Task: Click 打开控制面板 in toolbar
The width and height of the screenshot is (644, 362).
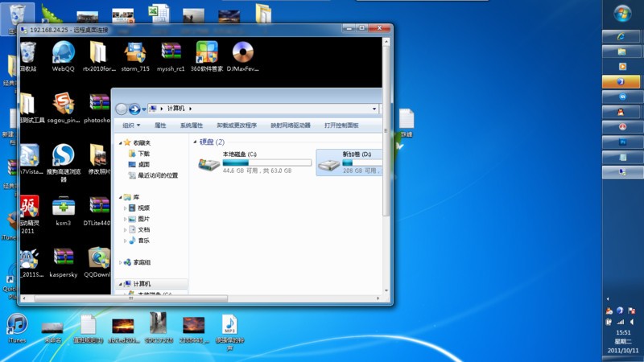Action: [x=341, y=125]
